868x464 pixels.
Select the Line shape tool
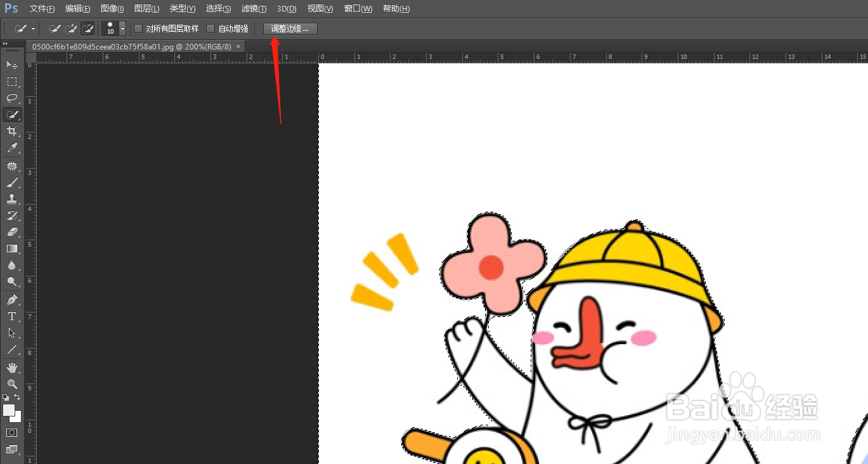point(12,349)
